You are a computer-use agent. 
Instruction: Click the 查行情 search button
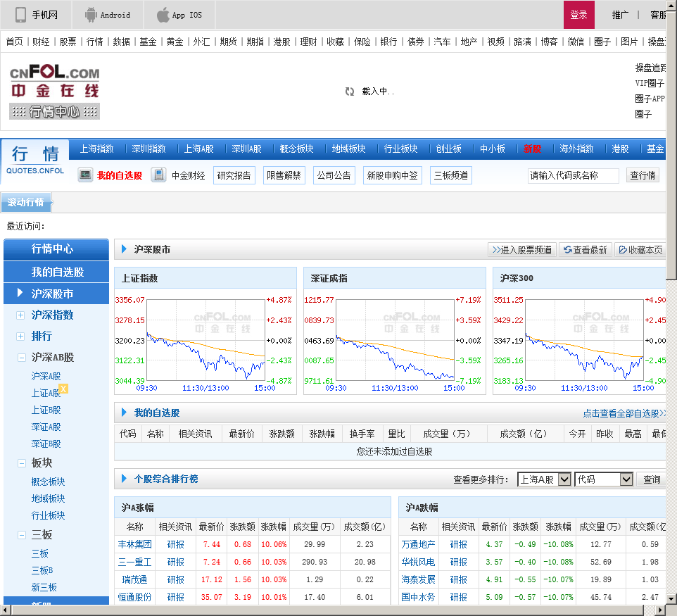[x=643, y=175]
